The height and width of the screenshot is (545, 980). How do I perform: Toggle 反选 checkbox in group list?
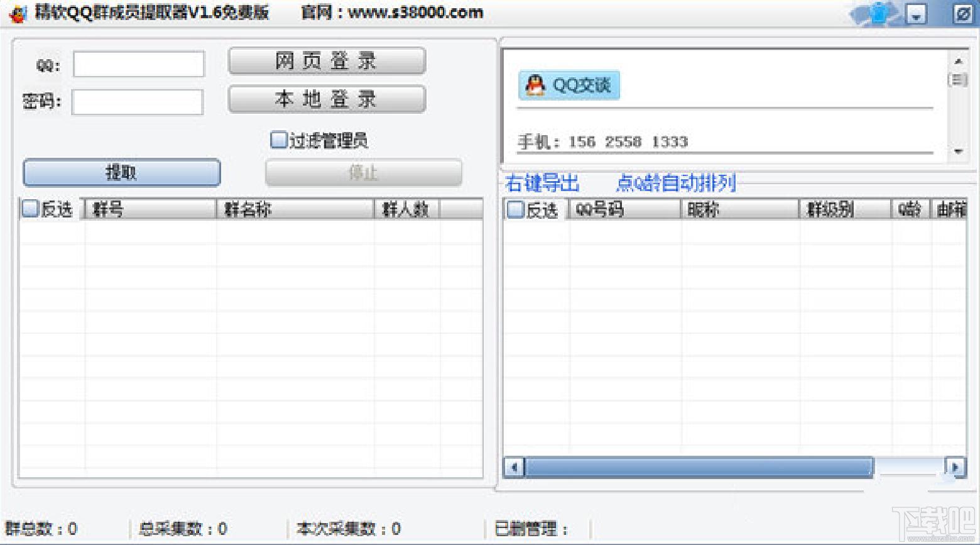[x=30, y=208]
